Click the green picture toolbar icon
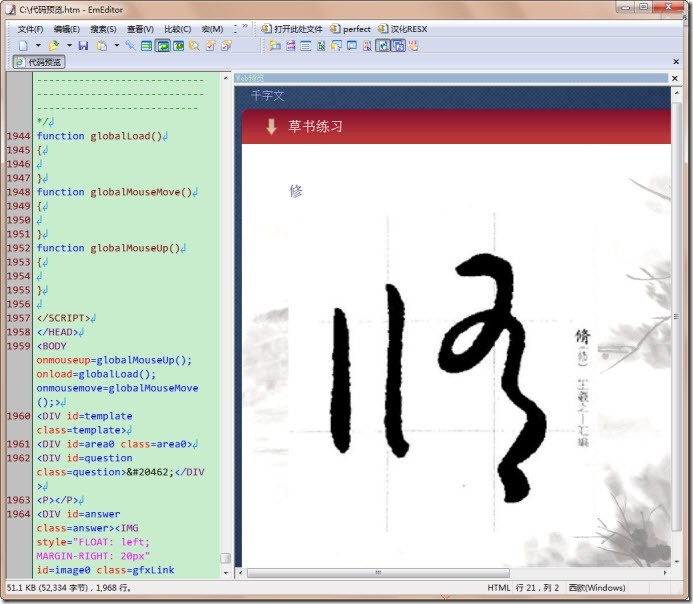 (x=179, y=46)
